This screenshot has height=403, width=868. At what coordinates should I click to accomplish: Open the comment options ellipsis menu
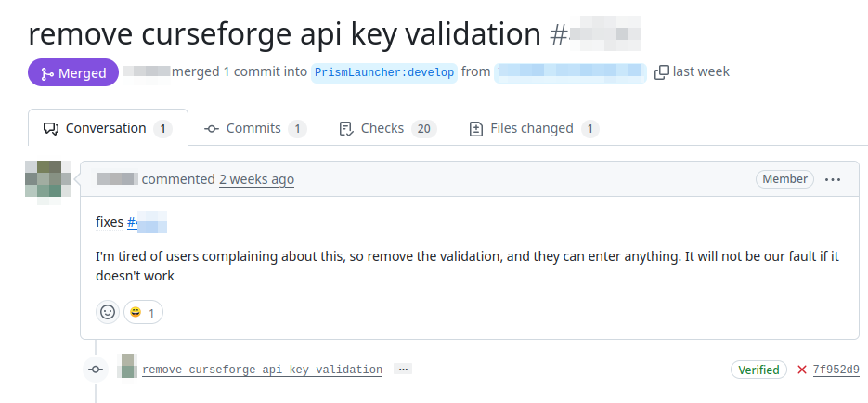pos(833,179)
